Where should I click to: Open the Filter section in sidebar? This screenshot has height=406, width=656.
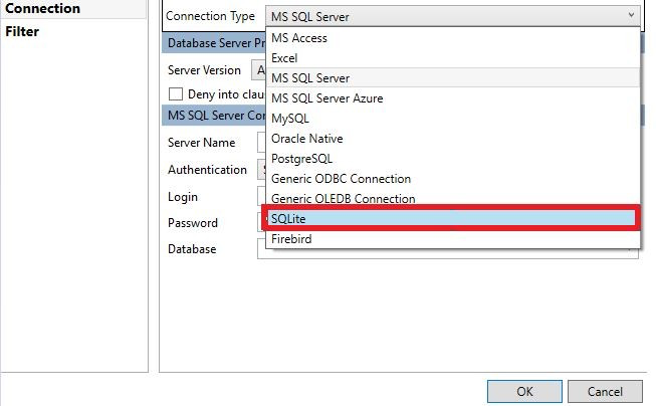[x=22, y=31]
